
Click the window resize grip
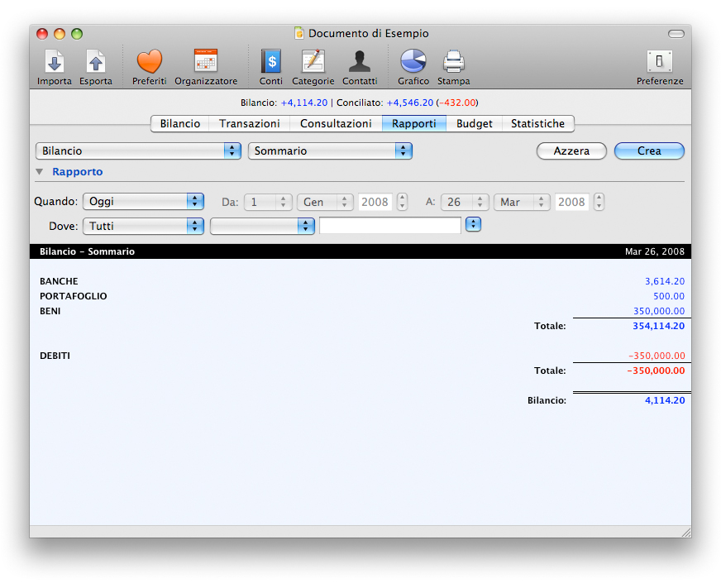686,533
